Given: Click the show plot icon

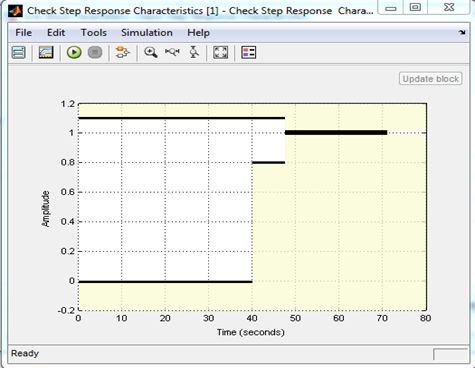Looking at the screenshot, I should pyautogui.click(x=46, y=52).
